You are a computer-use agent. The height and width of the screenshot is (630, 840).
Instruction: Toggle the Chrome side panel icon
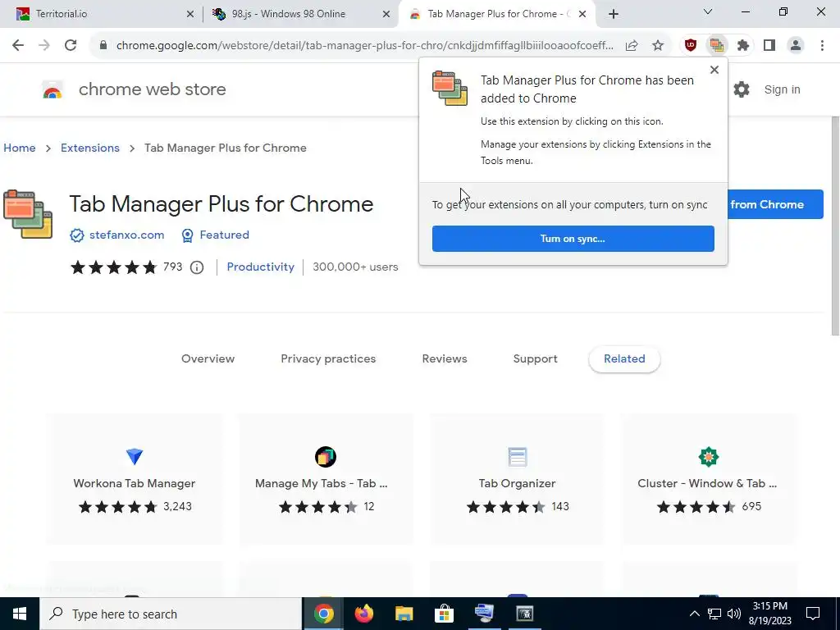[x=769, y=46]
